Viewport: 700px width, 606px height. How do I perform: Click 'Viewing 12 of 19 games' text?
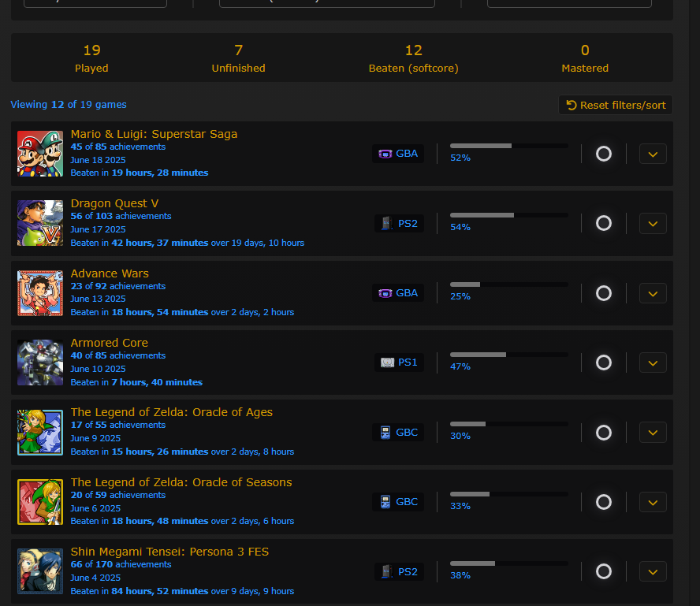[69, 105]
